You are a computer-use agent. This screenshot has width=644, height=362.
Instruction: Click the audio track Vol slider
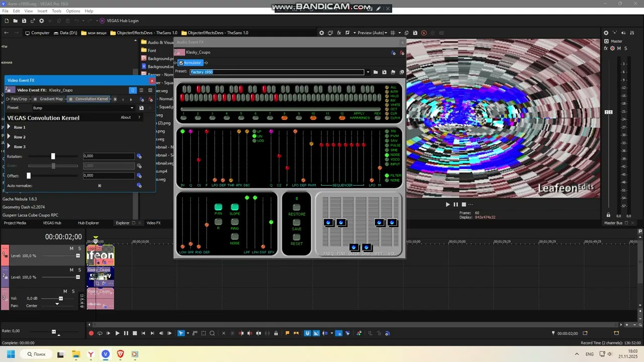(x=61, y=299)
